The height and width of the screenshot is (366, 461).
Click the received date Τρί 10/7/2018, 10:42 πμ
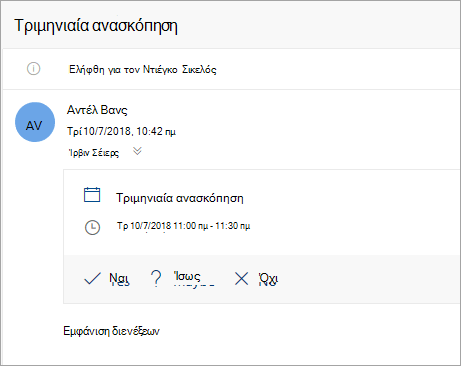pos(121,131)
